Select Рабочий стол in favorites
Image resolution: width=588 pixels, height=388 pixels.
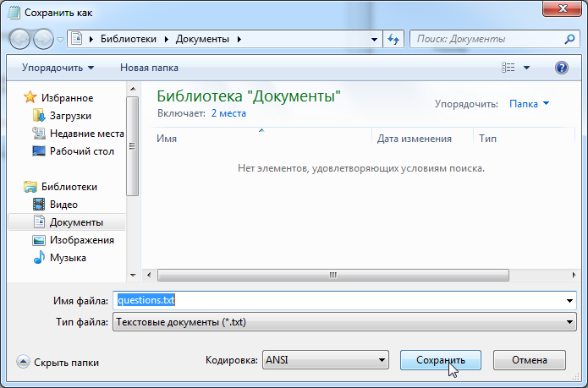coord(81,151)
